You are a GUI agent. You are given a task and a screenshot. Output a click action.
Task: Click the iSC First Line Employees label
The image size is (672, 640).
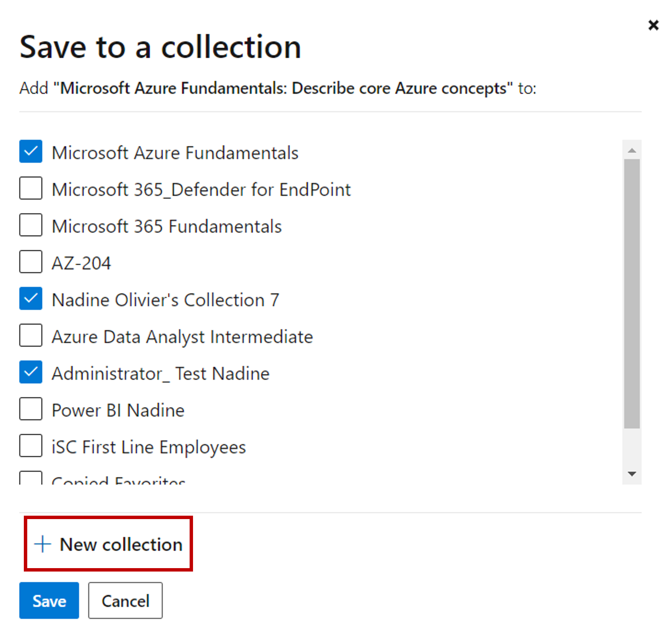coord(149,447)
